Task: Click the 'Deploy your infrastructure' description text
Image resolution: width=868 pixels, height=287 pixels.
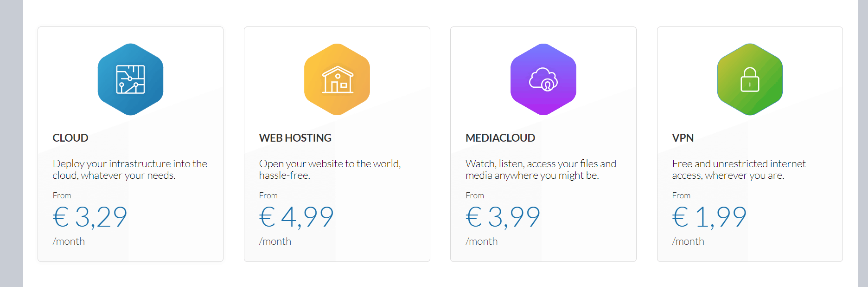Action: click(x=130, y=170)
